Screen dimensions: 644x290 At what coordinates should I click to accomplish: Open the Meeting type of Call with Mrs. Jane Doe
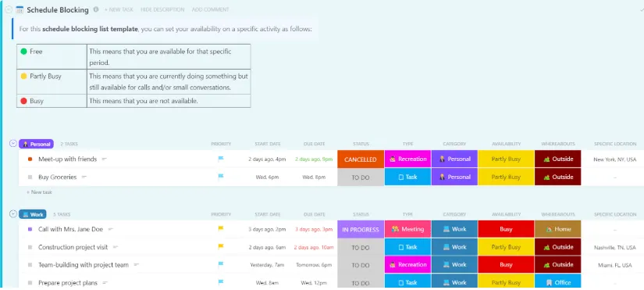pyautogui.click(x=407, y=230)
